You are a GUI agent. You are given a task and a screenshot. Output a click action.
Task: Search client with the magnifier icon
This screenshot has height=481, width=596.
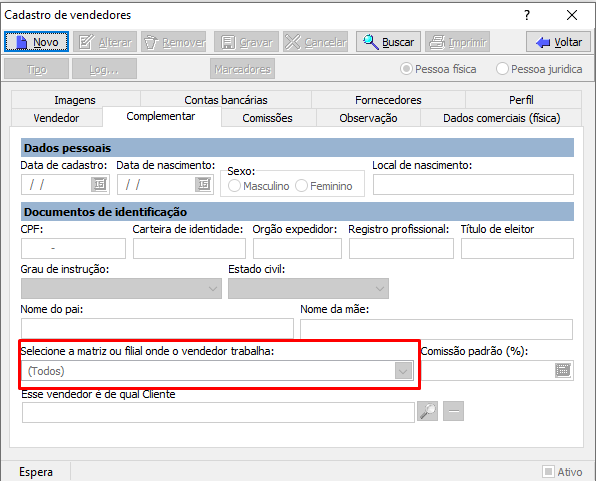[x=428, y=411]
